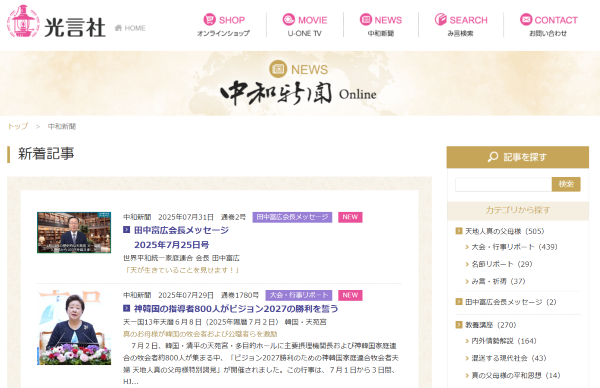
Task: Click the square icon before 田中富広会長メッセージ title
Action: pos(127,230)
